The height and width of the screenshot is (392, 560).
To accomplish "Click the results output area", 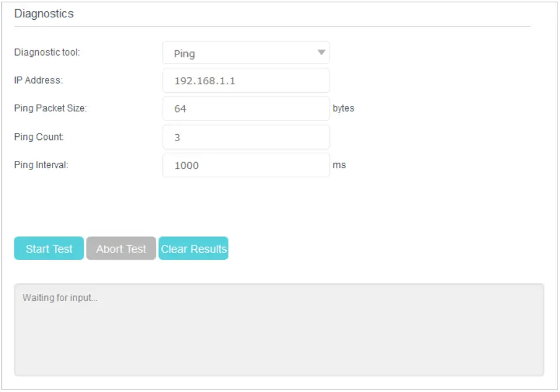I will [x=279, y=330].
